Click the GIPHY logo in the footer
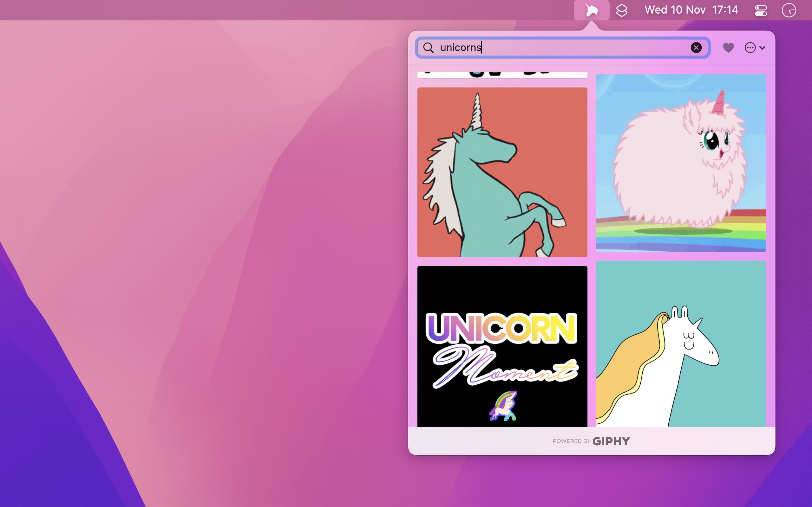The height and width of the screenshot is (507, 812). pos(611,441)
